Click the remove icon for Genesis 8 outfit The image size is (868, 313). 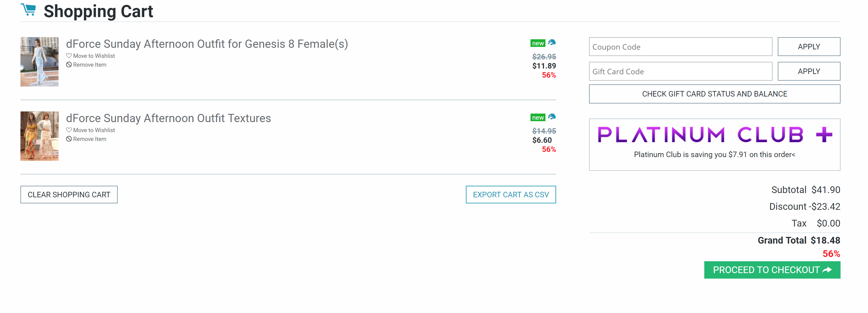click(x=69, y=65)
